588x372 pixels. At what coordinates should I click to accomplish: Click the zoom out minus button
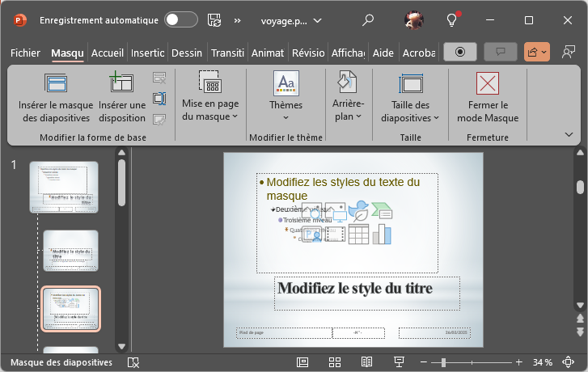coord(424,362)
